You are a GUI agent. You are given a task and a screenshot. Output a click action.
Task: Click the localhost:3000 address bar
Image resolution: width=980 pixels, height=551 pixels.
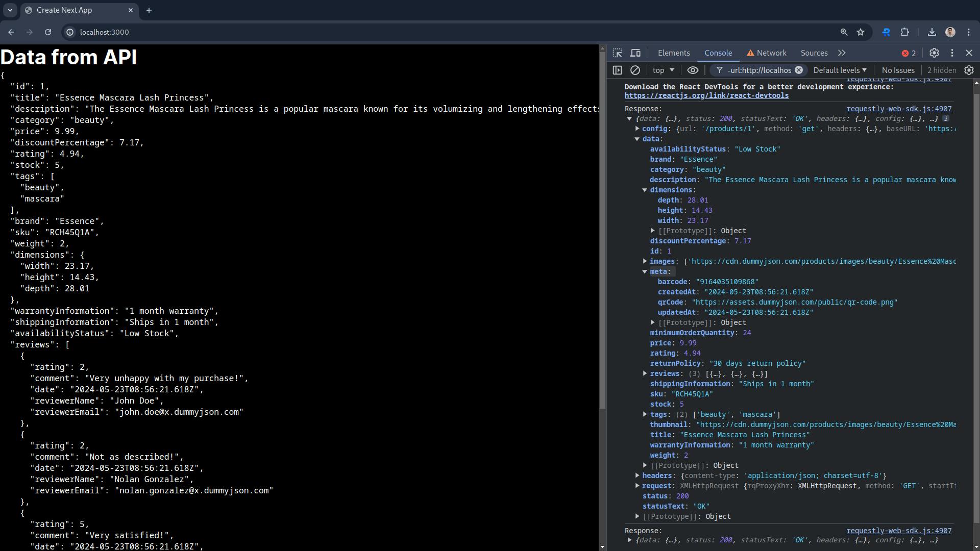click(105, 32)
